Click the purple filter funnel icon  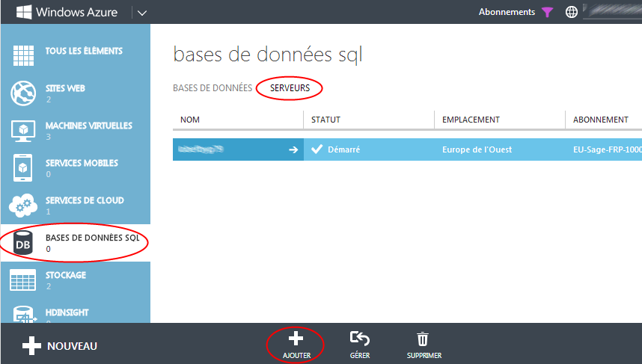tap(547, 12)
